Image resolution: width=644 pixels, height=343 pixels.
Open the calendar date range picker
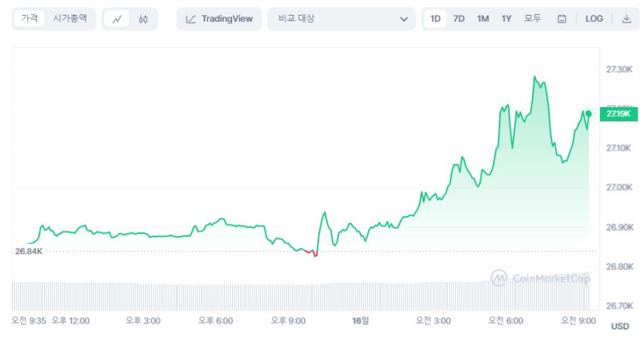(x=562, y=19)
